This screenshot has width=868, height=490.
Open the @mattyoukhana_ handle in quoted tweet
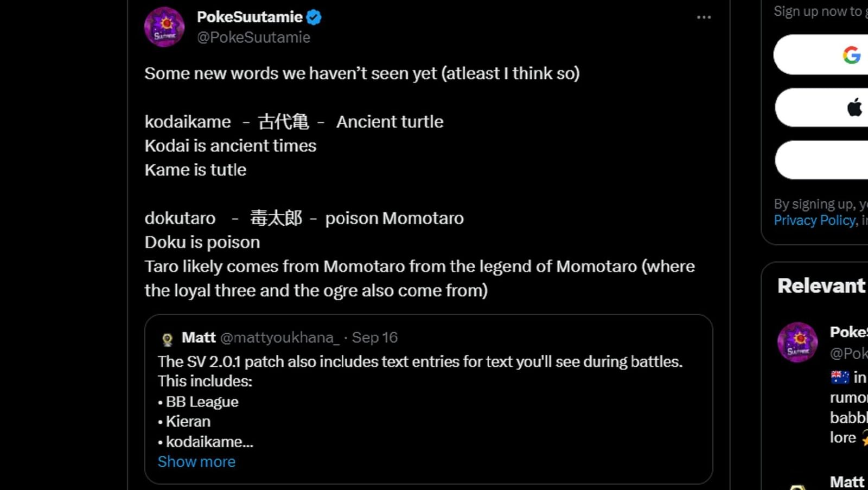tap(279, 338)
